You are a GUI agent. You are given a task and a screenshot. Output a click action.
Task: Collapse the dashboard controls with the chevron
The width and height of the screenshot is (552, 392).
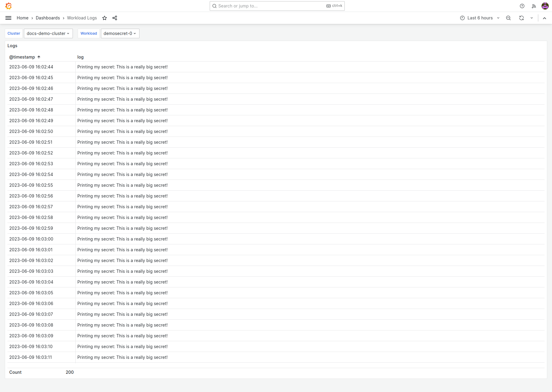544,18
